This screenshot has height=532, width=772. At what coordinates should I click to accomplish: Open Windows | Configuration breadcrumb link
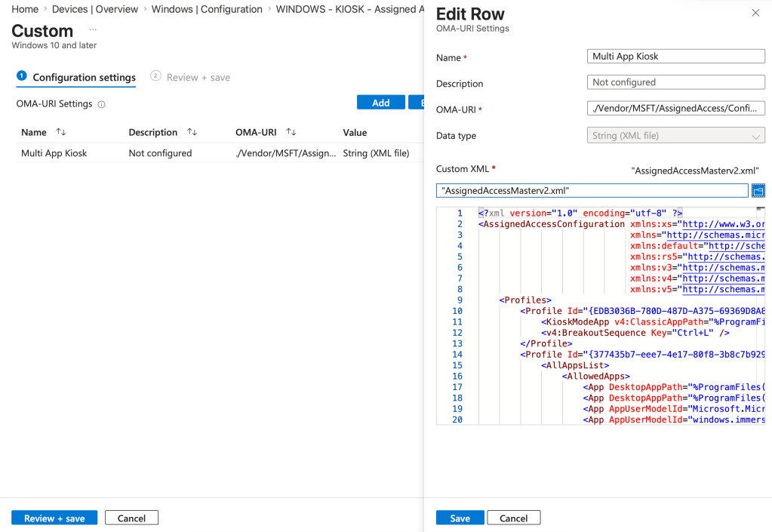207,9
